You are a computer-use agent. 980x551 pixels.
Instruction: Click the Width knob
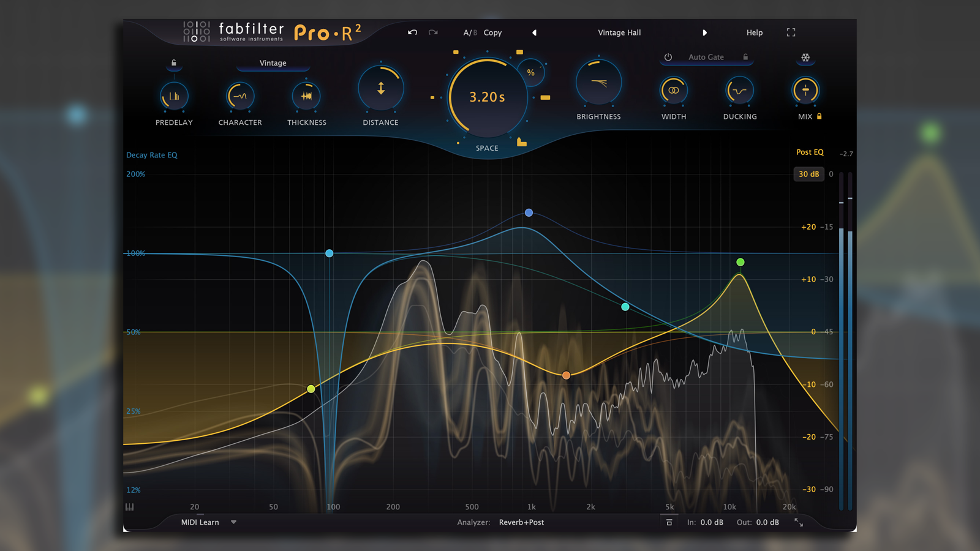tap(674, 91)
